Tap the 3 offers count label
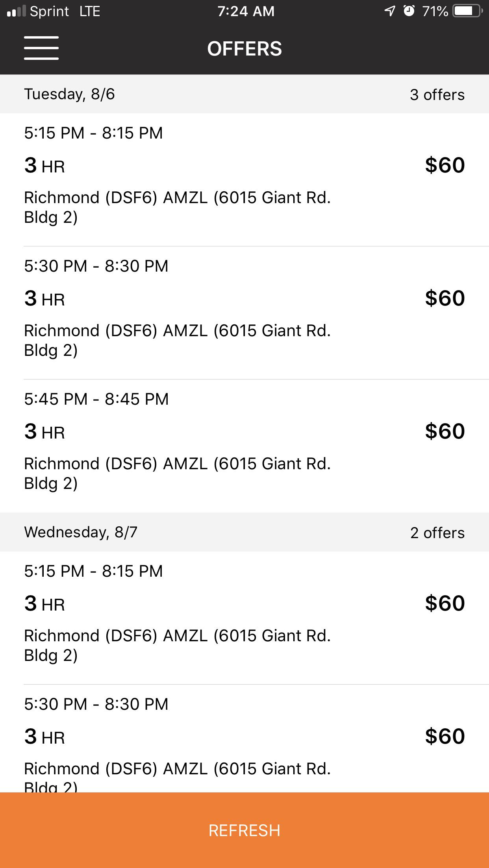Screen dimensions: 489x868 click(x=437, y=94)
